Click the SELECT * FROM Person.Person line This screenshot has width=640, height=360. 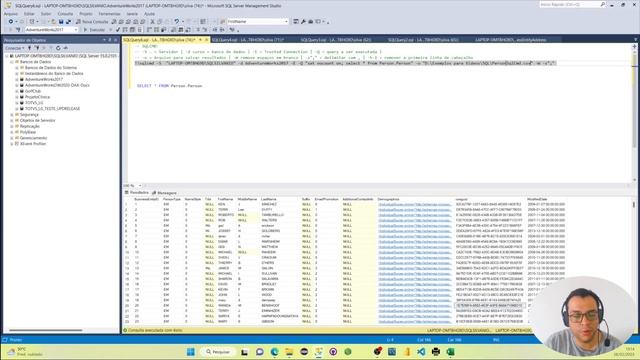(x=169, y=86)
